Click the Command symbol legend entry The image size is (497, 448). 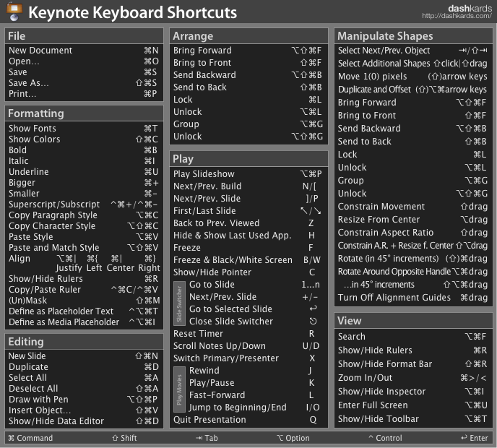pos(30,438)
